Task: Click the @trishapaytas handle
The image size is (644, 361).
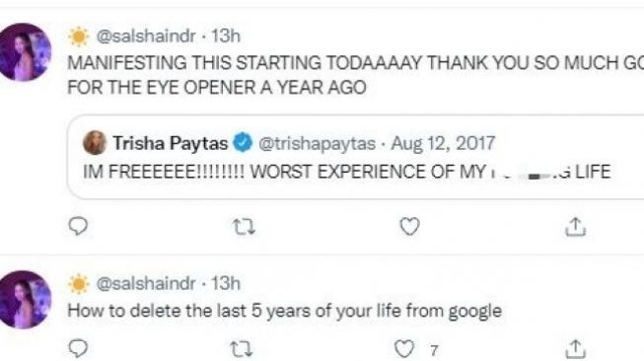Action: coord(317,143)
